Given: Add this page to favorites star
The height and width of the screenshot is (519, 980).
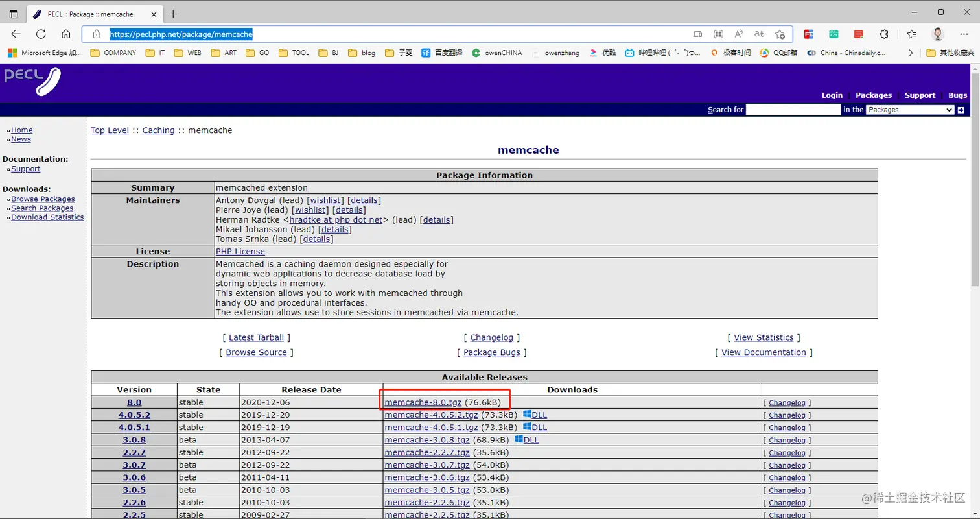Looking at the screenshot, I should coord(780,34).
